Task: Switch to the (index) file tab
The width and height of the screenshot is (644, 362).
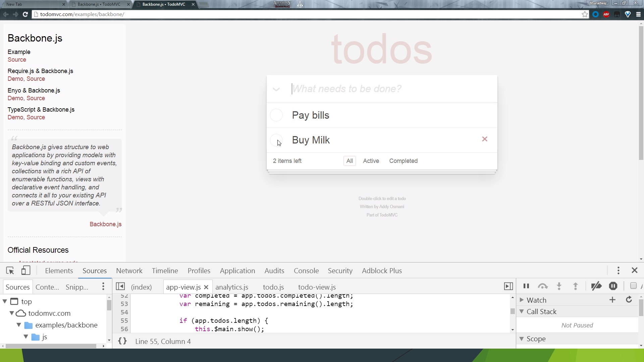Action: [141, 287]
